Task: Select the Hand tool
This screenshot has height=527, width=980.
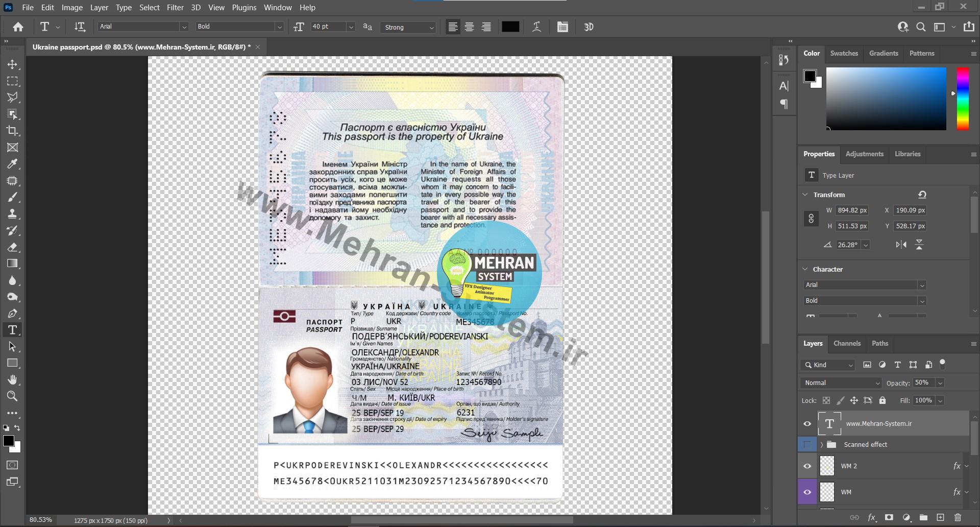Action: (12, 379)
